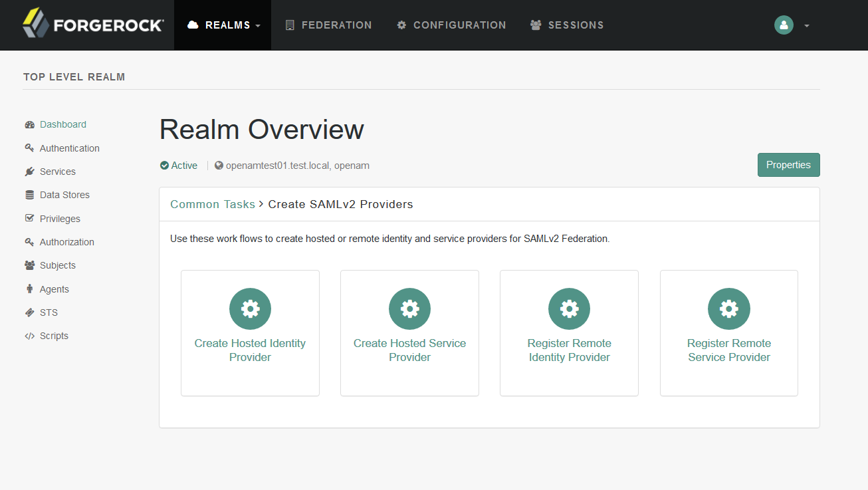Click the Data Stores database icon

[29, 195]
